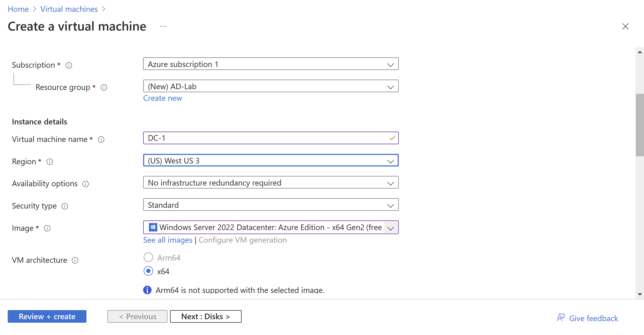Click the Subscription info icon
Screen dimensions: 644x335
click(69, 65)
